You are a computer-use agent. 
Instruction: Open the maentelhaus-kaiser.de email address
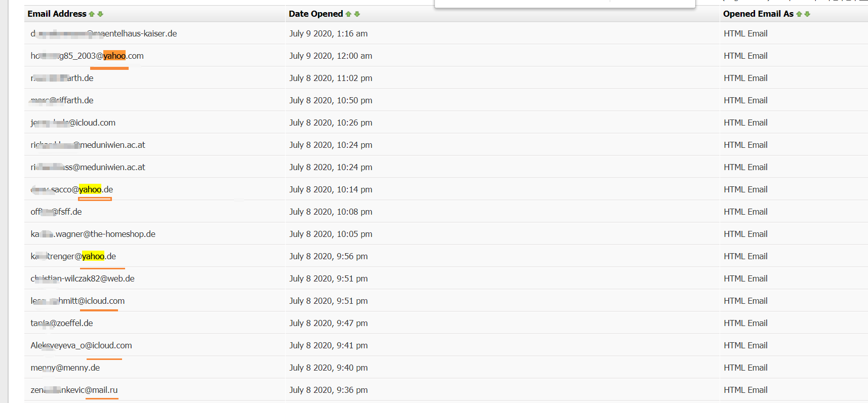(104, 34)
